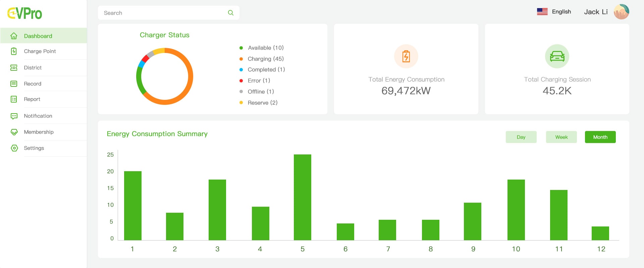This screenshot has height=268, width=644.
Task: Click the 'Error (1)' legend label
Action: [x=259, y=81]
